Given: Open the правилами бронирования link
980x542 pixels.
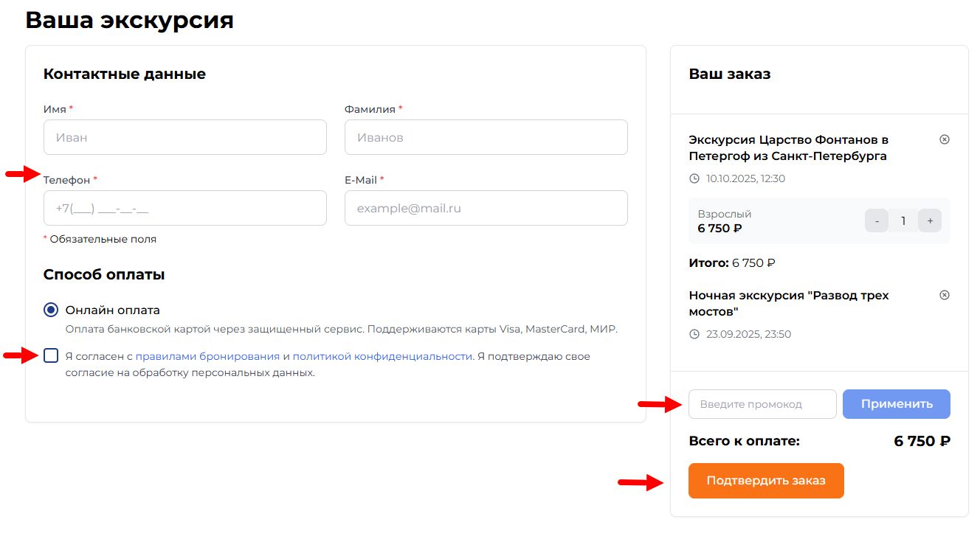Looking at the screenshot, I should tap(207, 356).
